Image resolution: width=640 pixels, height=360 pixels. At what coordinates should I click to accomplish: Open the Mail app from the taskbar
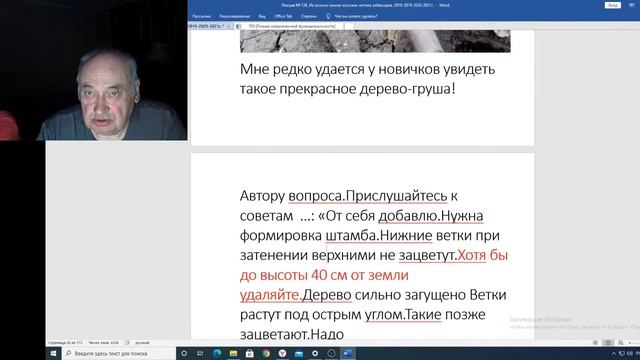[299, 353]
